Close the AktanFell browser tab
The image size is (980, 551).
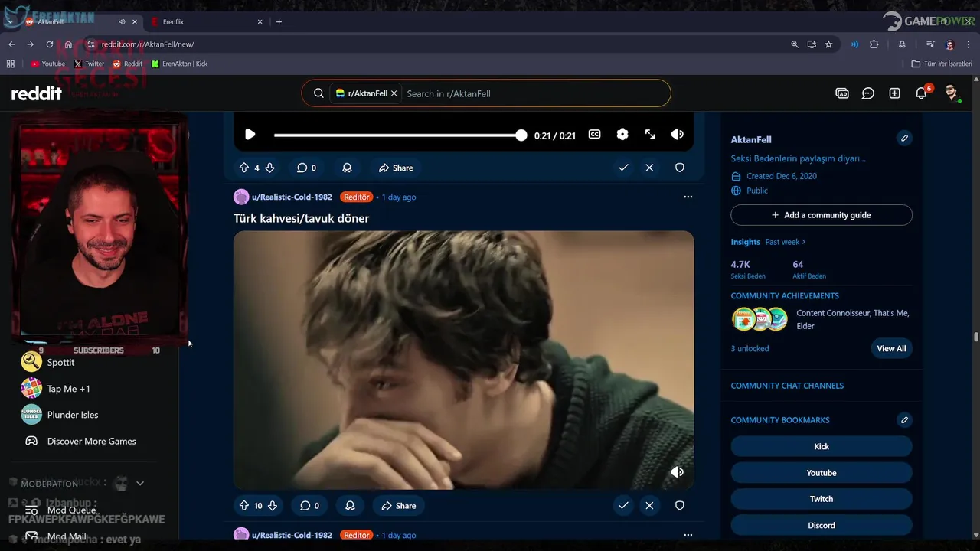click(136, 21)
